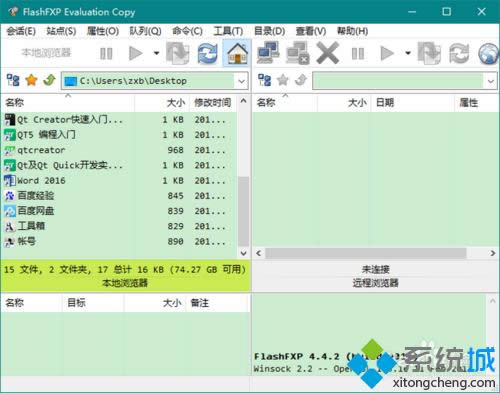Click the remote pane refresh icon
Screen dimensions: 500x393
[x=459, y=53]
